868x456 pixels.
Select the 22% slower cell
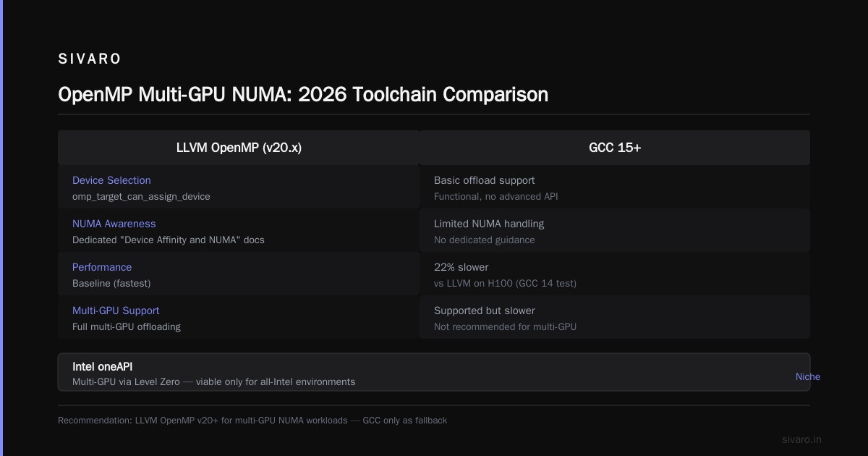tap(615, 274)
